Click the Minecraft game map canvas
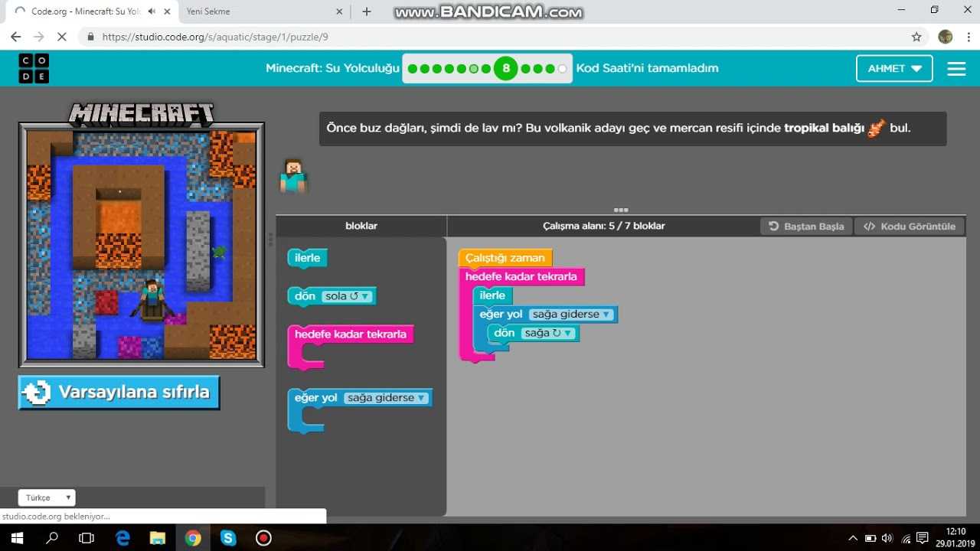Viewport: 980px width, 551px height. coord(142,245)
